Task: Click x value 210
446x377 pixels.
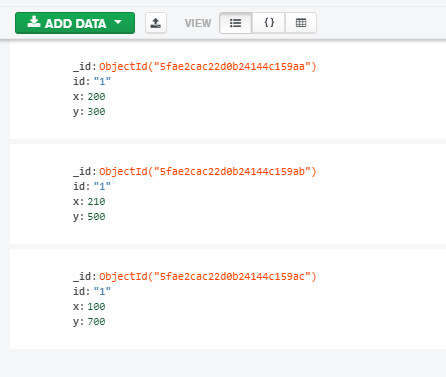Action: [x=96, y=202]
